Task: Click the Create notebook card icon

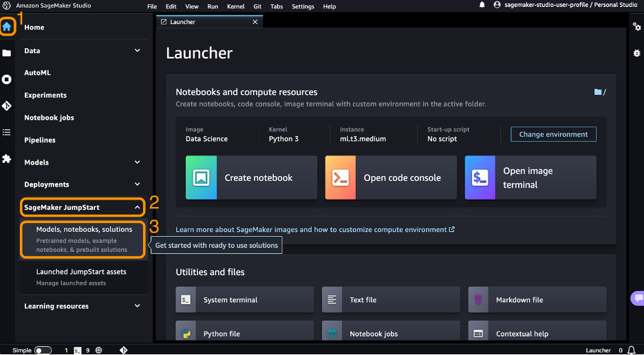Action: [x=201, y=177]
